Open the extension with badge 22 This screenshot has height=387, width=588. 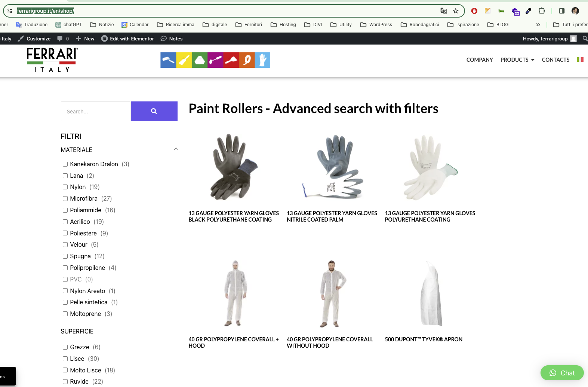[x=515, y=12]
